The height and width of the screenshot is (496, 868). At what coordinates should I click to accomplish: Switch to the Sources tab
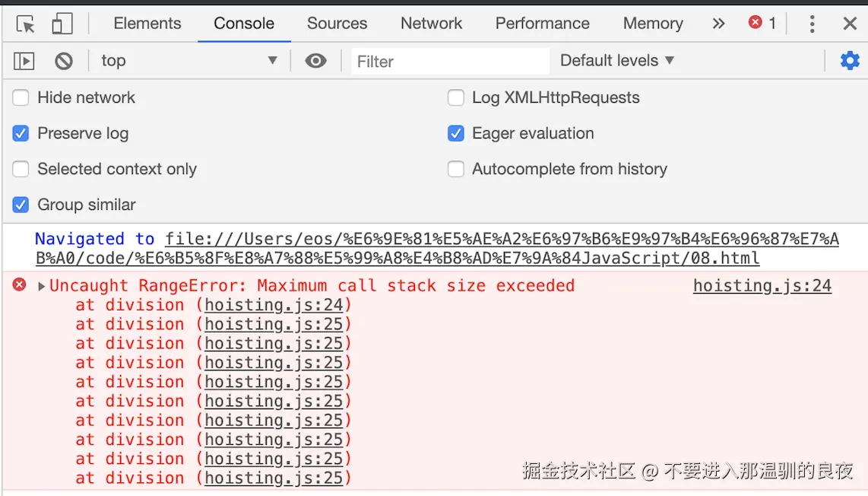pyautogui.click(x=337, y=24)
